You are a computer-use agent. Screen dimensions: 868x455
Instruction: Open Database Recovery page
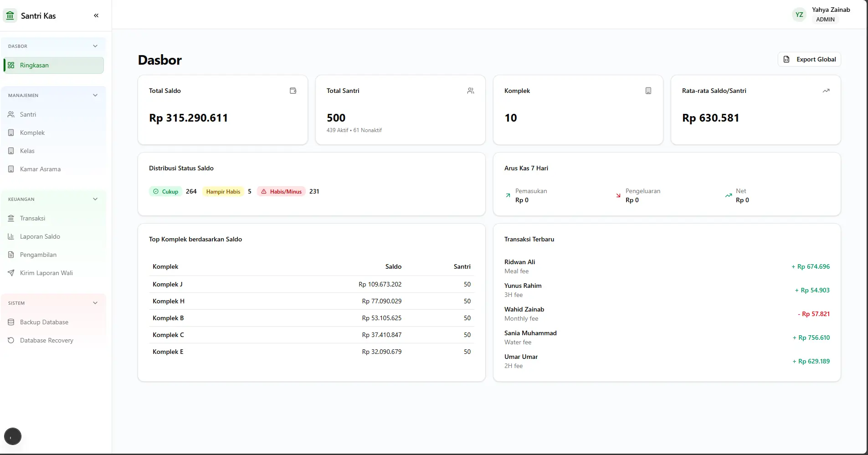(54, 340)
